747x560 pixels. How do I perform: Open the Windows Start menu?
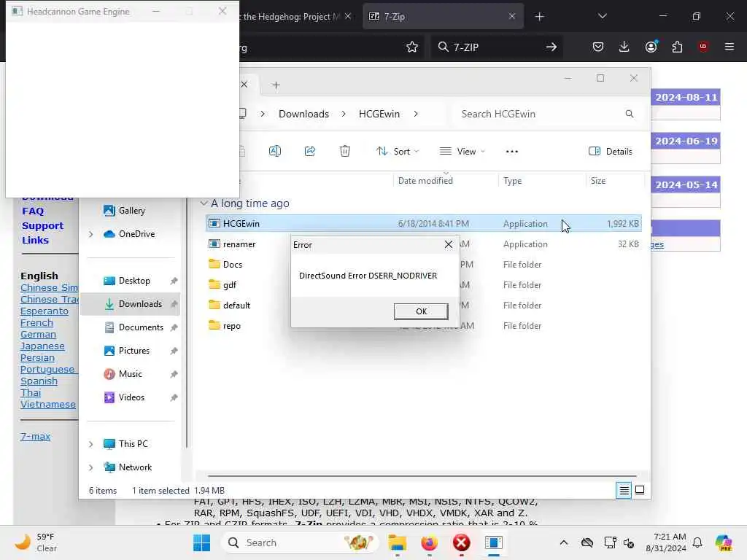pyautogui.click(x=201, y=542)
